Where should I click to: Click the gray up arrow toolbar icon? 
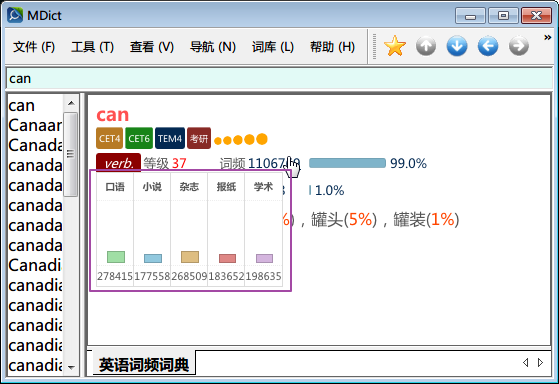point(426,46)
